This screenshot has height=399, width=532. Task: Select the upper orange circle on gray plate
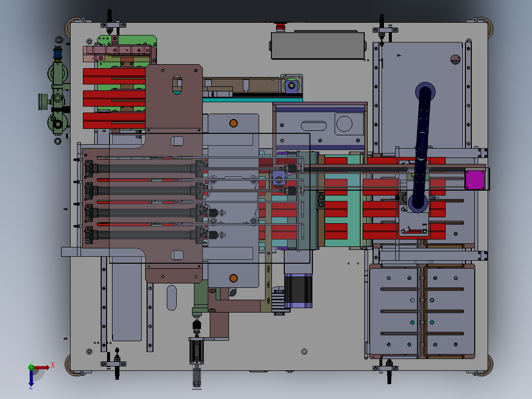233,123
